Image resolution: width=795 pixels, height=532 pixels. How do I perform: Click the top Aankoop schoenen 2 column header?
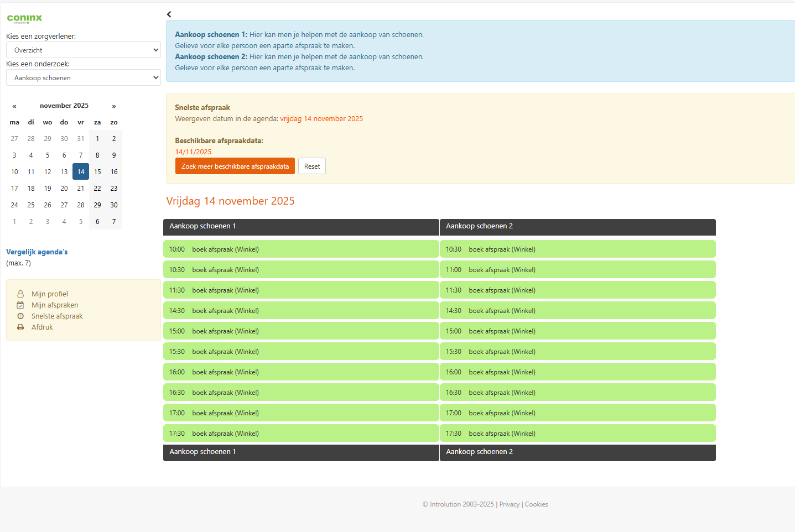point(578,227)
